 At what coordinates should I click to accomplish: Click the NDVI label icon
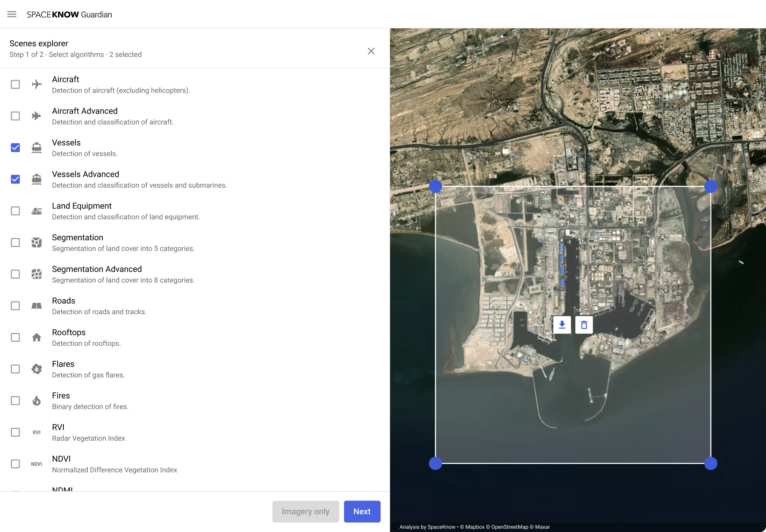pyautogui.click(x=37, y=464)
